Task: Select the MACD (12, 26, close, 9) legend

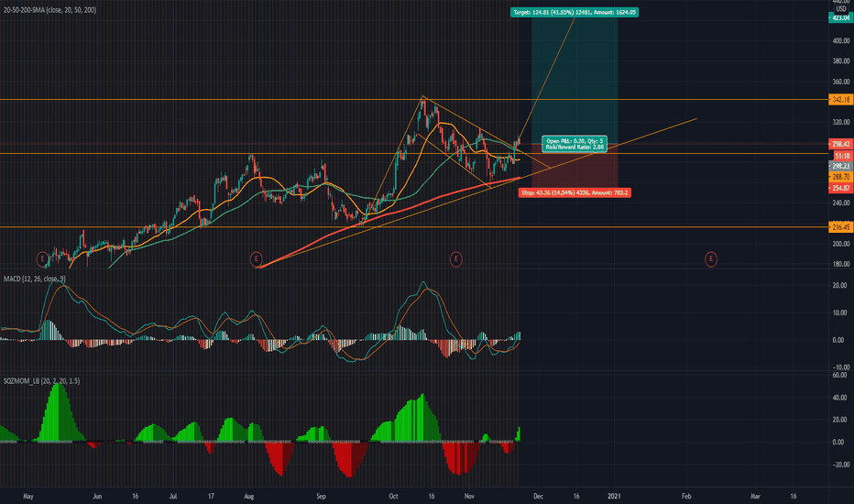Action: (34, 279)
